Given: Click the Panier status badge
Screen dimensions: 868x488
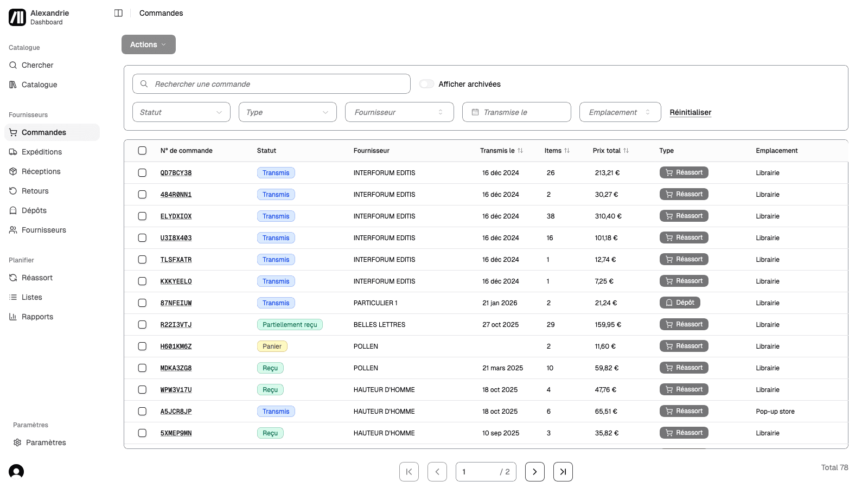Looking at the screenshot, I should [272, 346].
